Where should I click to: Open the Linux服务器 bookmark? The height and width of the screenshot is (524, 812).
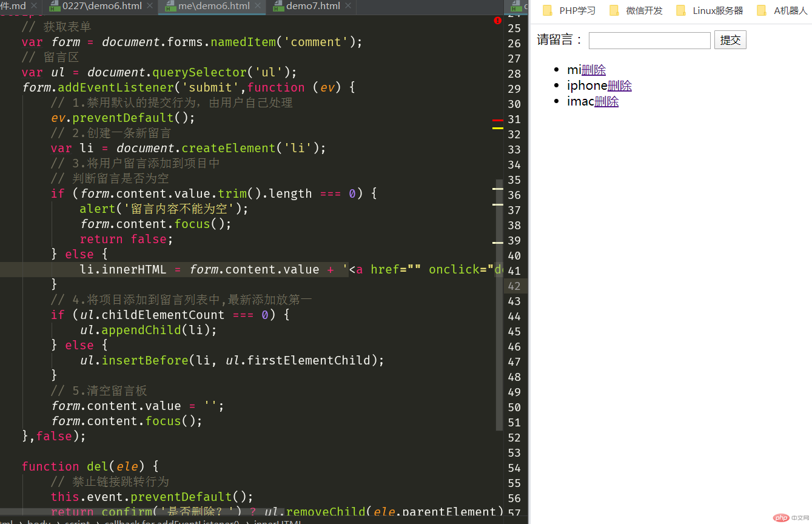click(x=710, y=11)
